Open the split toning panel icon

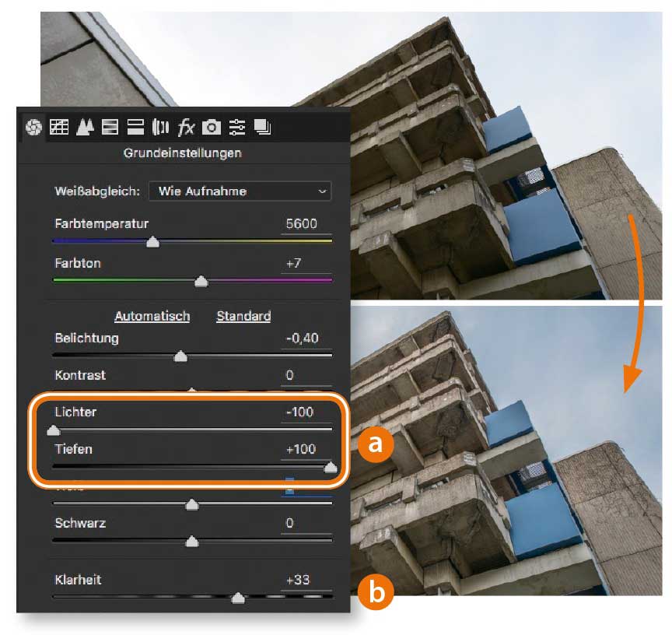pos(135,127)
